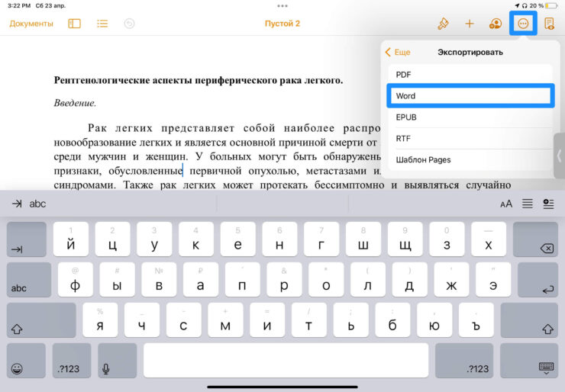Open the paragraph alignment icon
Viewport: 565px width, 392px height.
(527, 204)
